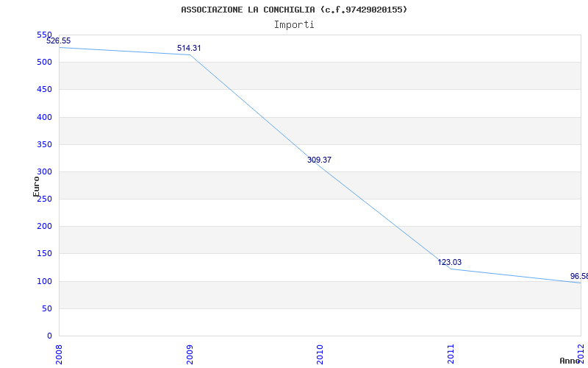This screenshot has height=368, width=588.
Task: Click the 450 y-axis tick label
Action: [x=44, y=90]
